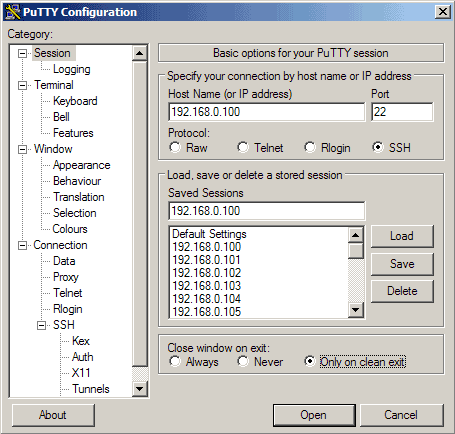This screenshot has width=455, height=434.
Task: Collapse the Connection tree node
Action: tap(22, 245)
